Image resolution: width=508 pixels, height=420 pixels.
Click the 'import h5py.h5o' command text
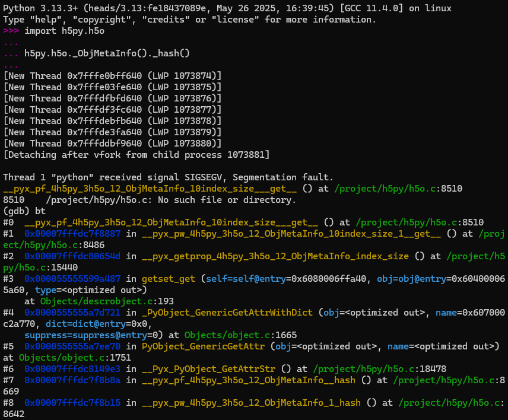pos(65,31)
